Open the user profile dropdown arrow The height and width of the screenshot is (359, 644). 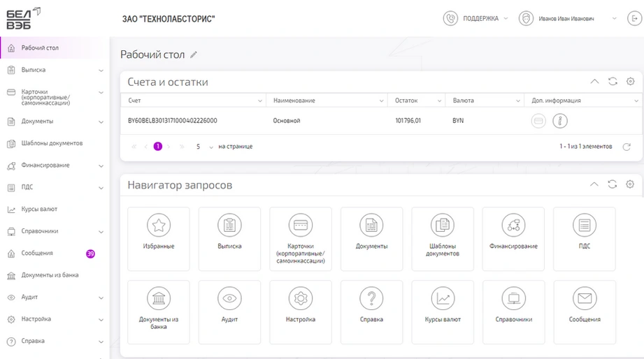pos(614,19)
